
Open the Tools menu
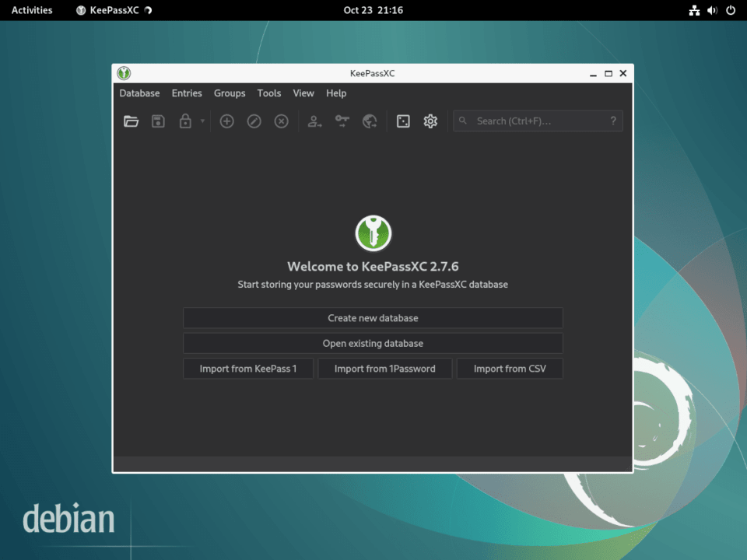pos(269,93)
